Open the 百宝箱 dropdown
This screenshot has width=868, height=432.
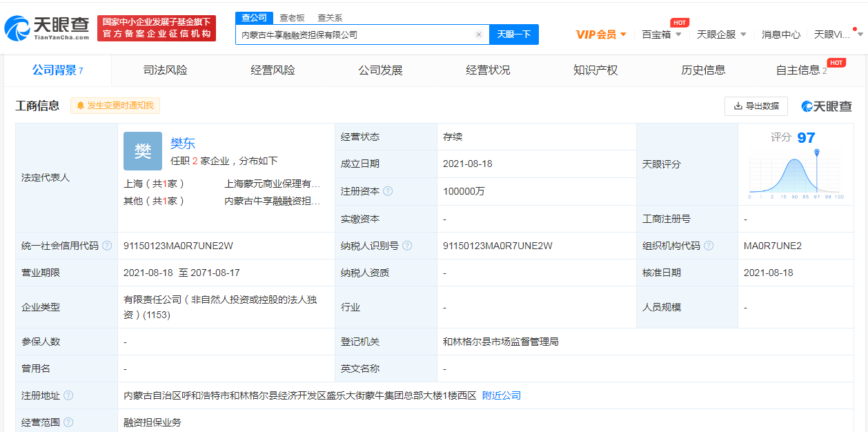(661, 35)
